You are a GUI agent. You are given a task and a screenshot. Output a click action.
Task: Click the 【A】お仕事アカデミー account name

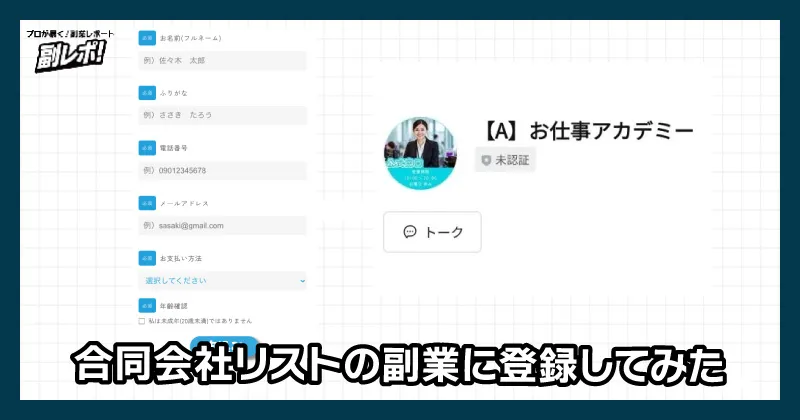coord(587,131)
